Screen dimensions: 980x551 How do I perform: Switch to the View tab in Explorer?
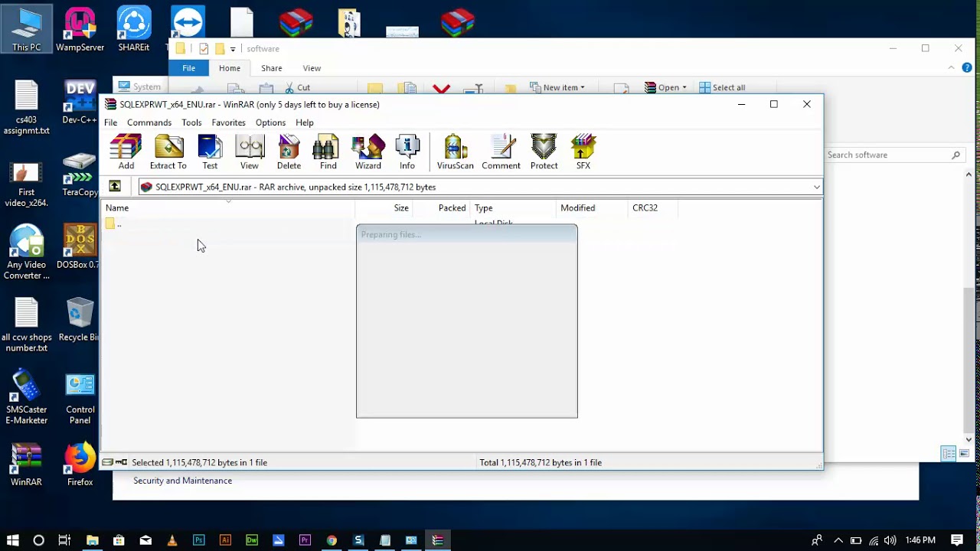pos(312,68)
